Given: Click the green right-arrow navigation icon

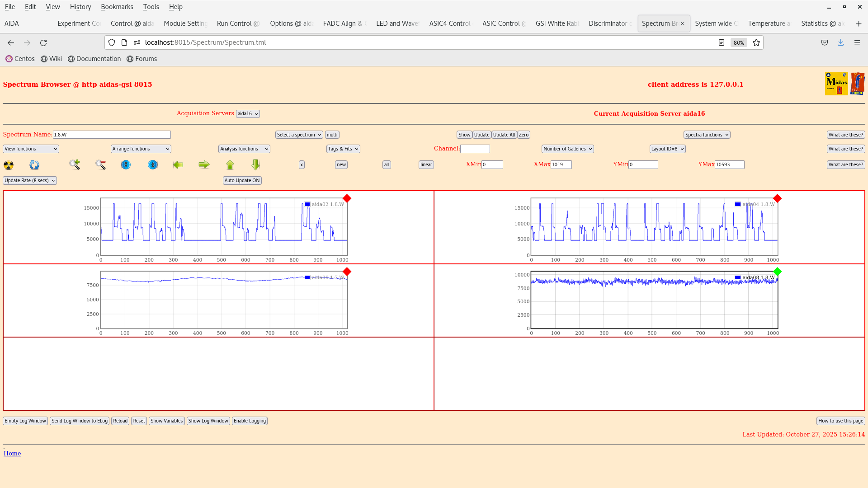Looking at the screenshot, I should click(x=204, y=164).
